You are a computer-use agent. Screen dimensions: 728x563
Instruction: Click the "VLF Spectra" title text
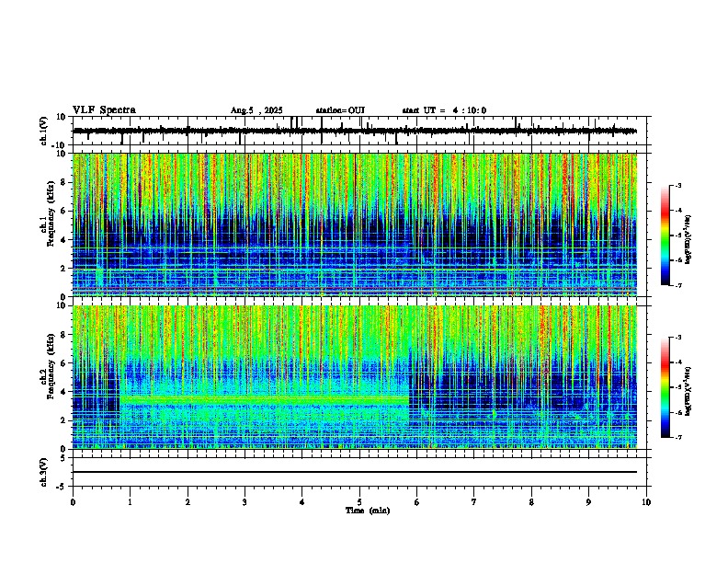click(x=104, y=110)
